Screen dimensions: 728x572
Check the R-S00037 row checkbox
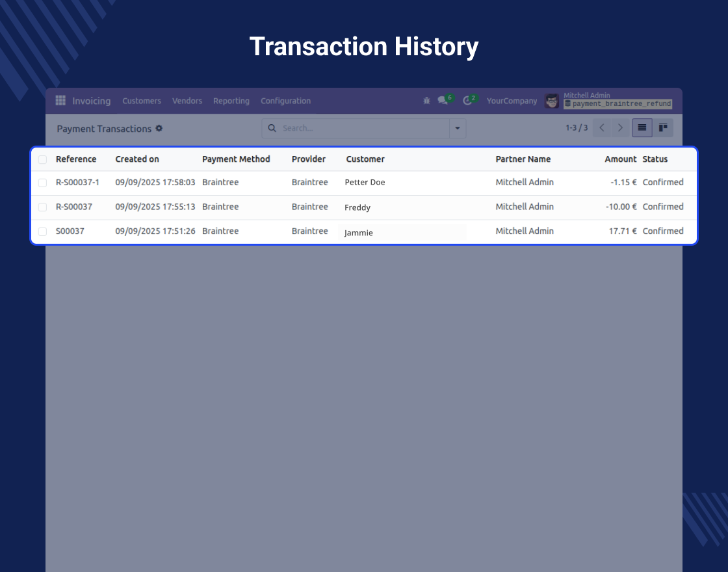pyautogui.click(x=42, y=207)
